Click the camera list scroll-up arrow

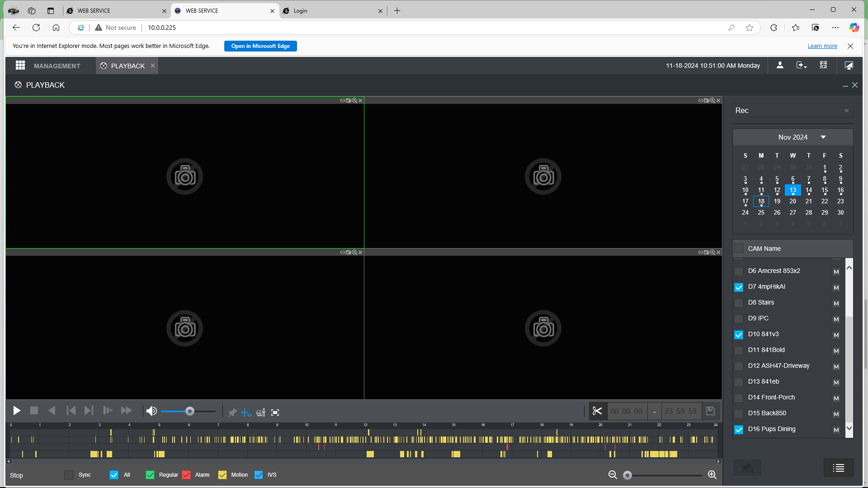tap(849, 268)
